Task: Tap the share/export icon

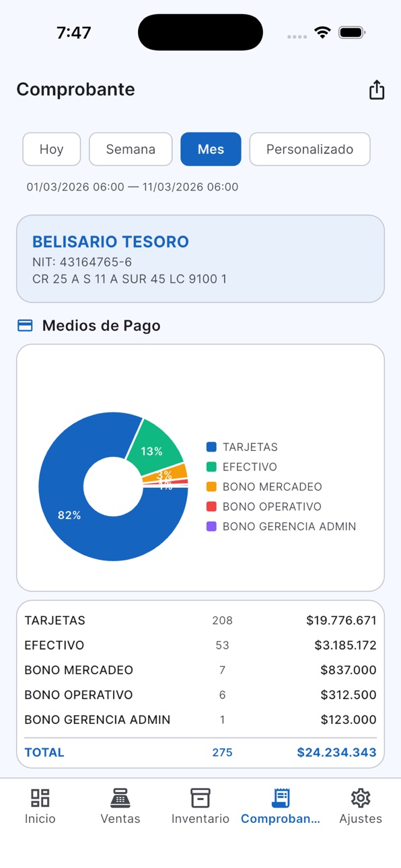Action: (x=377, y=89)
